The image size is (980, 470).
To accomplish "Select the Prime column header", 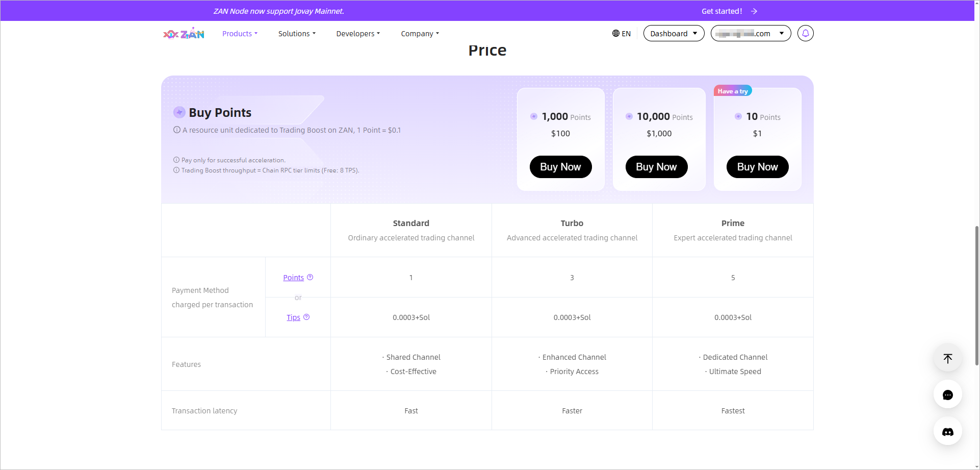I will (733, 223).
